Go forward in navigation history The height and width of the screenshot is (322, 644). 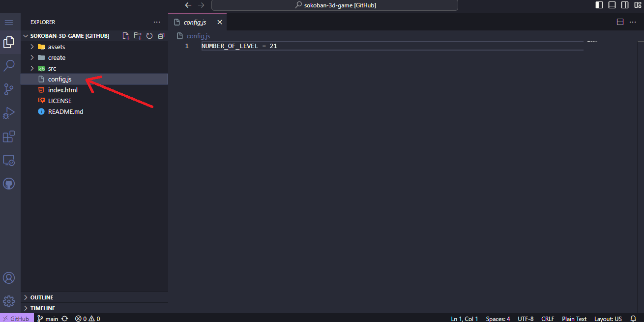click(x=201, y=5)
